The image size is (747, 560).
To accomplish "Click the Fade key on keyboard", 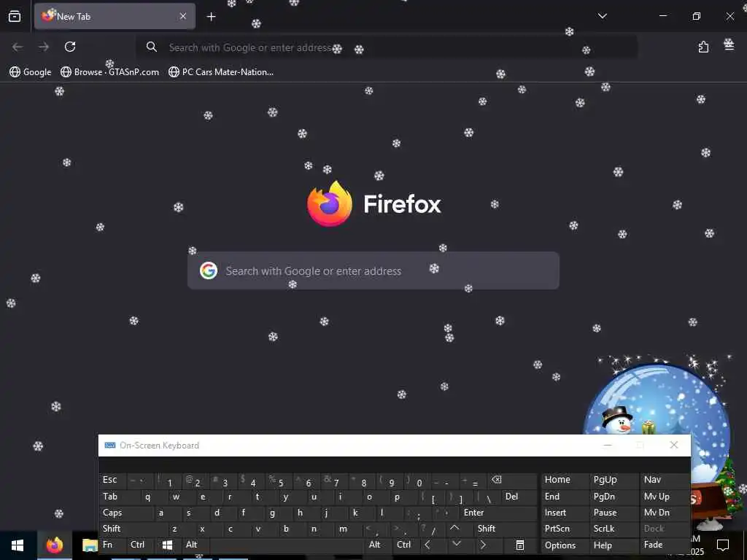I will point(664,545).
